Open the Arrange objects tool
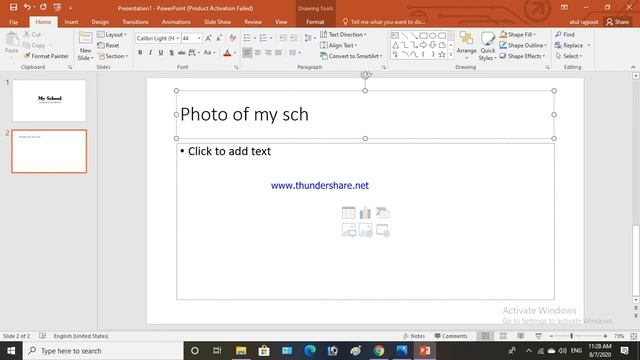 pyautogui.click(x=467, y=46)
